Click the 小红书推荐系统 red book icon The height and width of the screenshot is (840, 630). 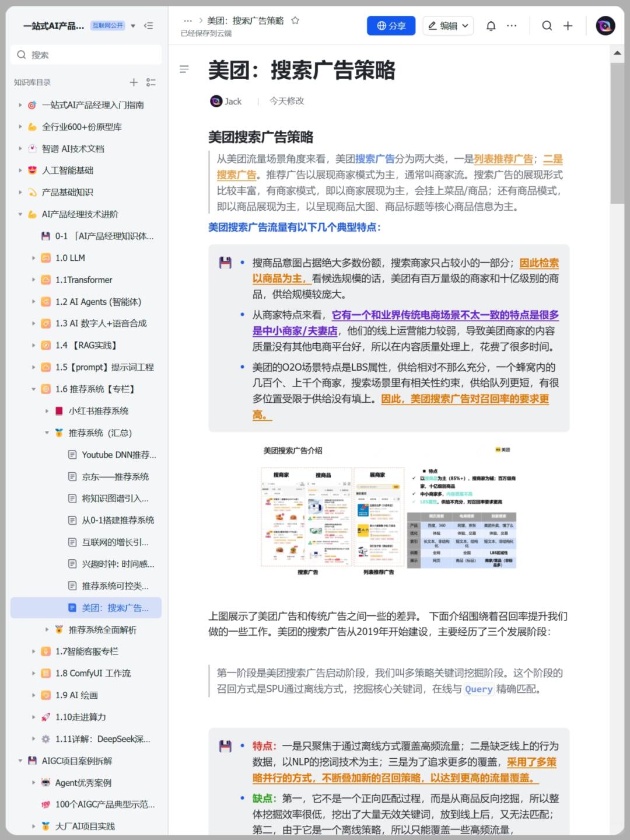coord(59,411)
